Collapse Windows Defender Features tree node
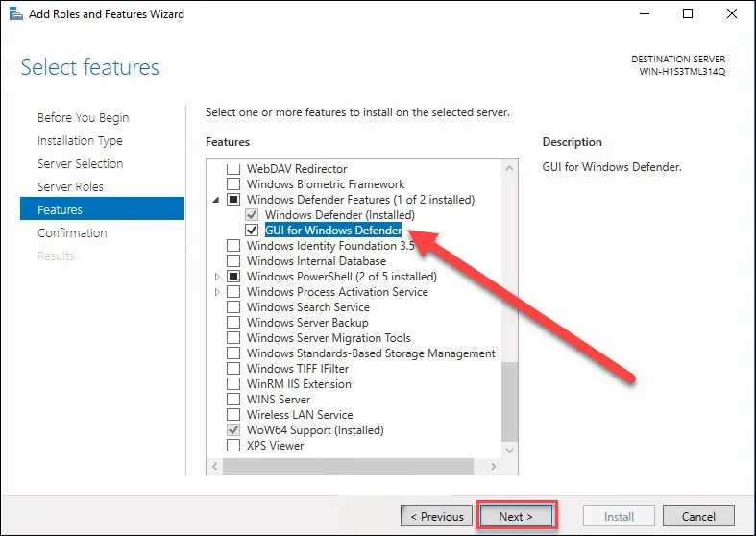The width and height of the screenshot is (756, 536). 216,200
